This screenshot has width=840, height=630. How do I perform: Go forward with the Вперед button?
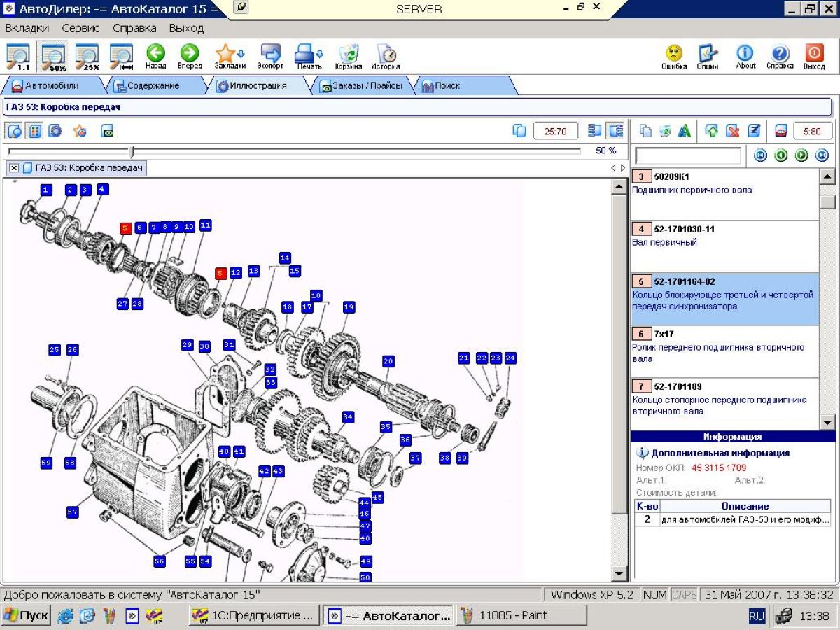pyautogui.click(x=190, y=57)
